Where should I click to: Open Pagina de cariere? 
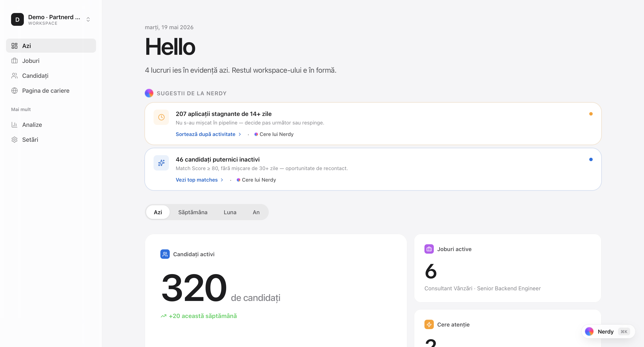coord(51,91)
